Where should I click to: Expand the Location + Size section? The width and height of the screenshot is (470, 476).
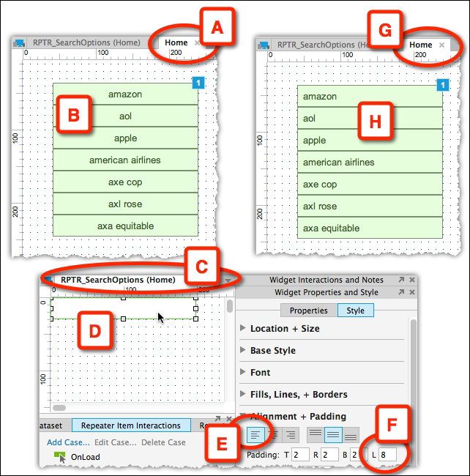[243, 329]
